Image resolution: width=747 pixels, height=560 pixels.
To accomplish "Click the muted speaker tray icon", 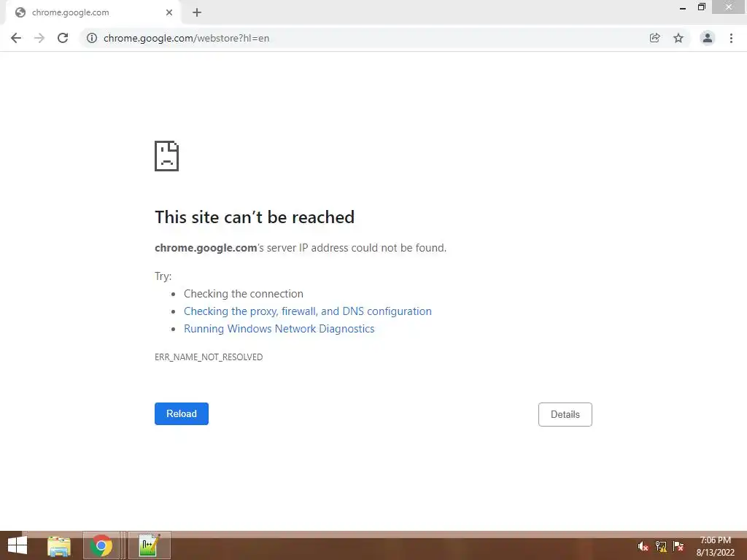I will [643, 546].
